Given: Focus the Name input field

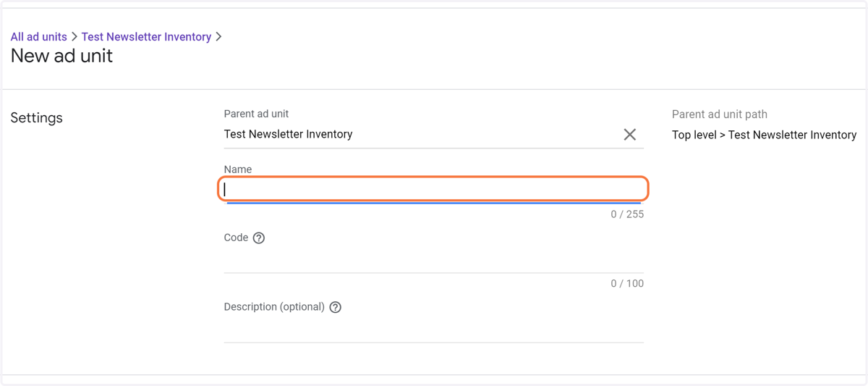Looking at the screenshot, I should tap(433, 189).
